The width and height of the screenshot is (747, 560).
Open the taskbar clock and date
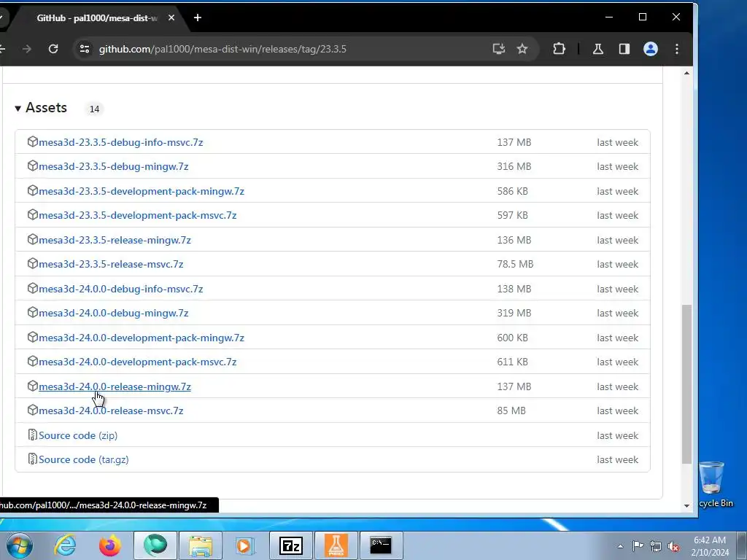[x=710, y=546]
